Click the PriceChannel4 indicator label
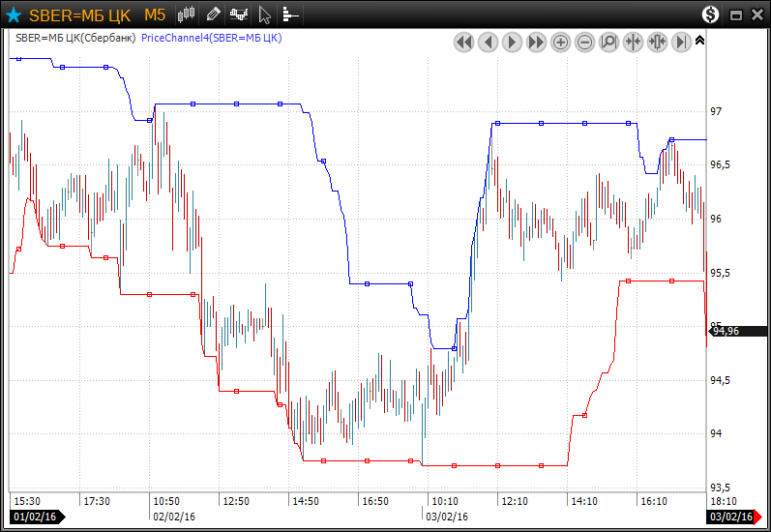 [x=211, y=38]
